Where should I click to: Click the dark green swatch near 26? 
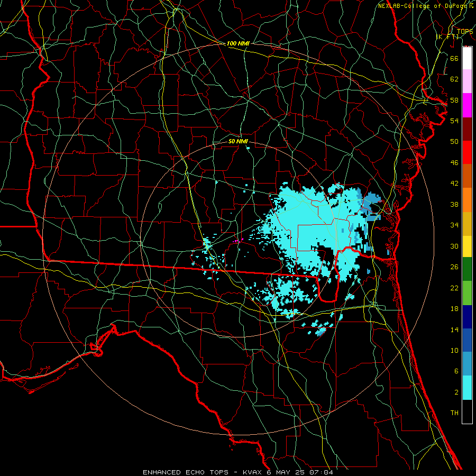click(467, 269)
